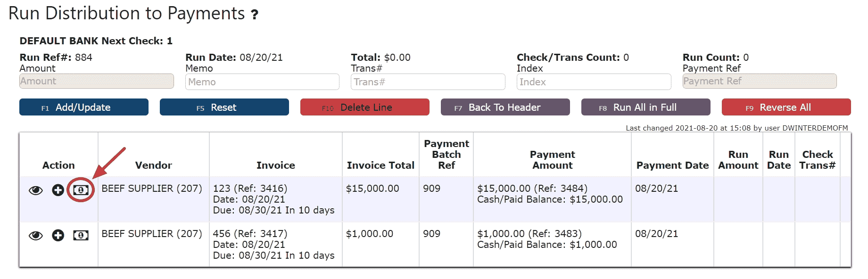Click the Amount input field
Image resolution: width=868 pixels, height=279 pixels.
tap(96, 81)
